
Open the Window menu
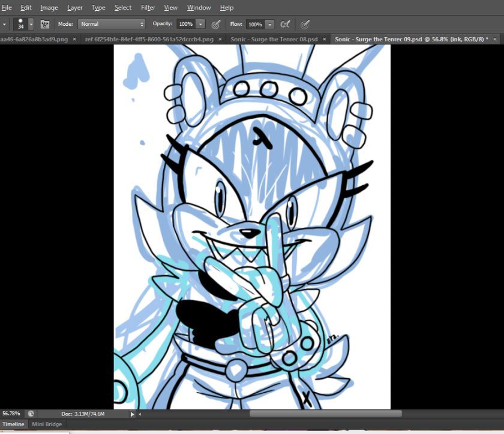tap(199, 7)
